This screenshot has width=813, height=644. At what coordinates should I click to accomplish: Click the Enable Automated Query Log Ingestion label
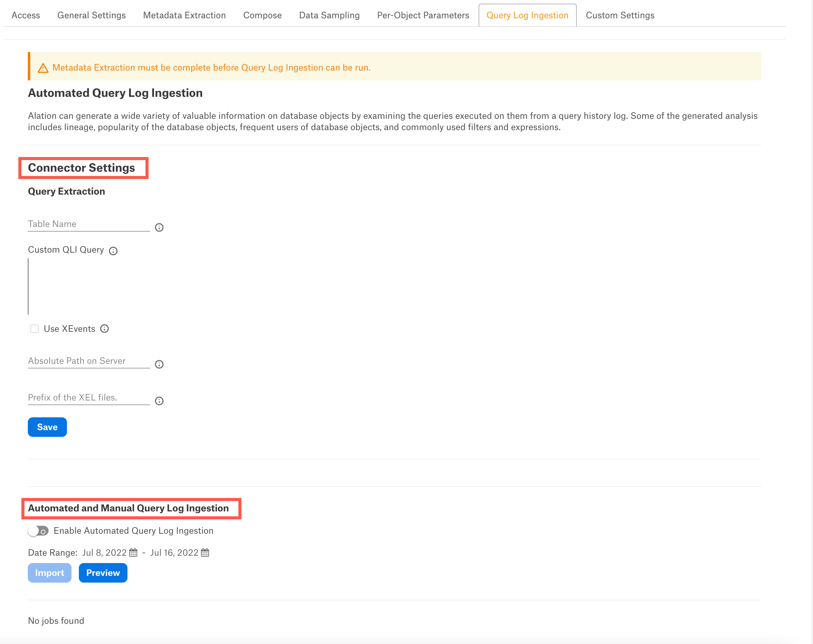[134, 531]
